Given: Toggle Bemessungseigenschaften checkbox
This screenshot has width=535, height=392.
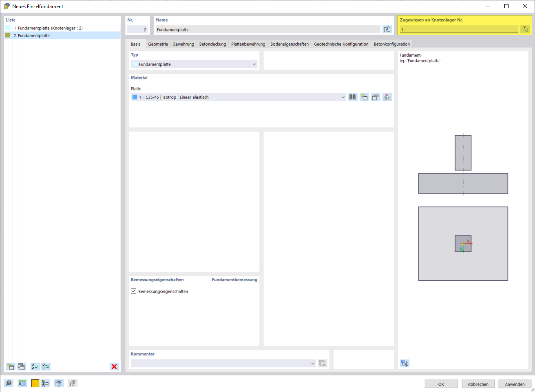Looking at the screenshot, I should (x=133, y=291).
